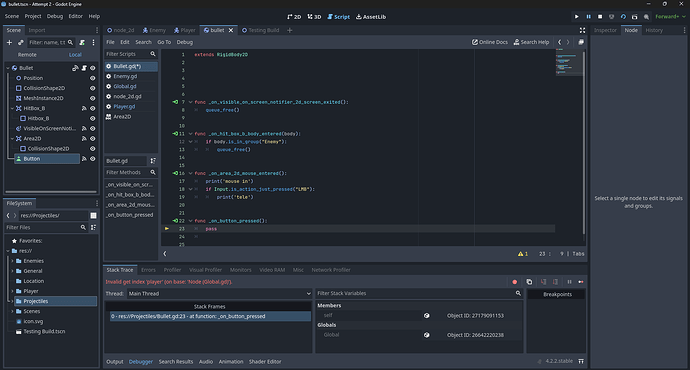Expand the Enemies folder in FileSystem
The width and height of the screenshot is (690, 370).
coord(12,261)
